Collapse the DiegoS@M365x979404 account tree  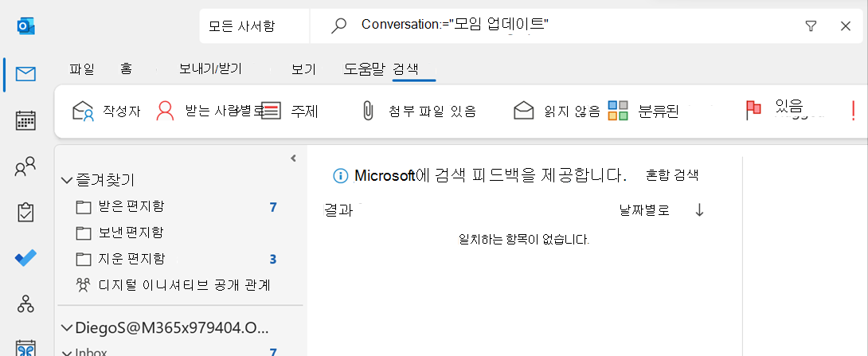tap(67, 328)
